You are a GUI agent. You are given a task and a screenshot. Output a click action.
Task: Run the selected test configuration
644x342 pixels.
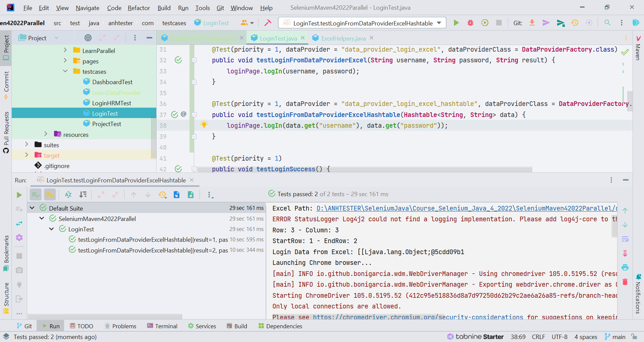[x=456, y=23]
